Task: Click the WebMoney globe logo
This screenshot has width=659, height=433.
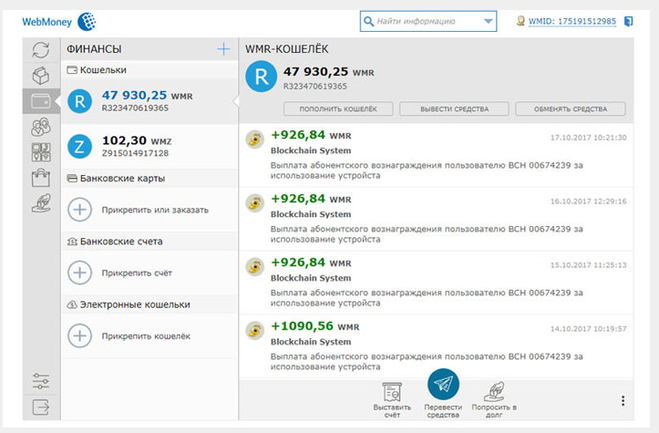Action: tap(87, 21)
